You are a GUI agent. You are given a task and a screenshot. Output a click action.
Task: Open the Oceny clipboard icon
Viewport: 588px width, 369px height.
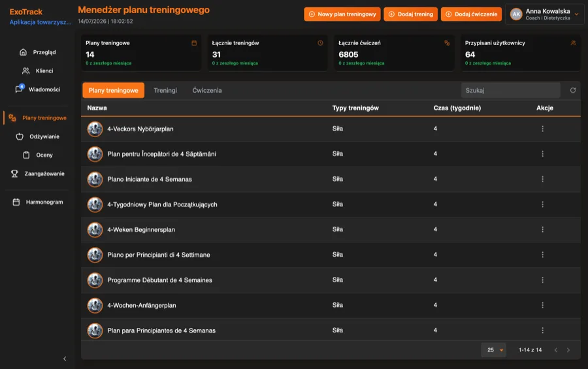point(26,155)
